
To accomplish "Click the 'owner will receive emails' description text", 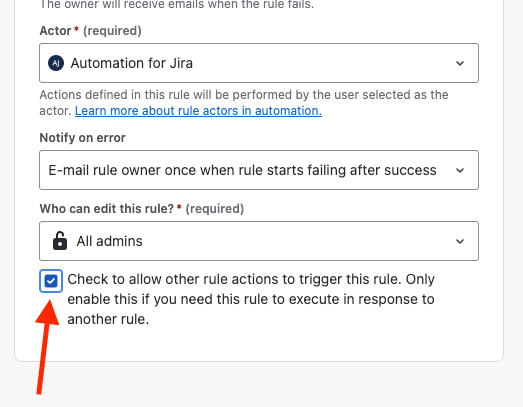I will click(x=177, y=4).
